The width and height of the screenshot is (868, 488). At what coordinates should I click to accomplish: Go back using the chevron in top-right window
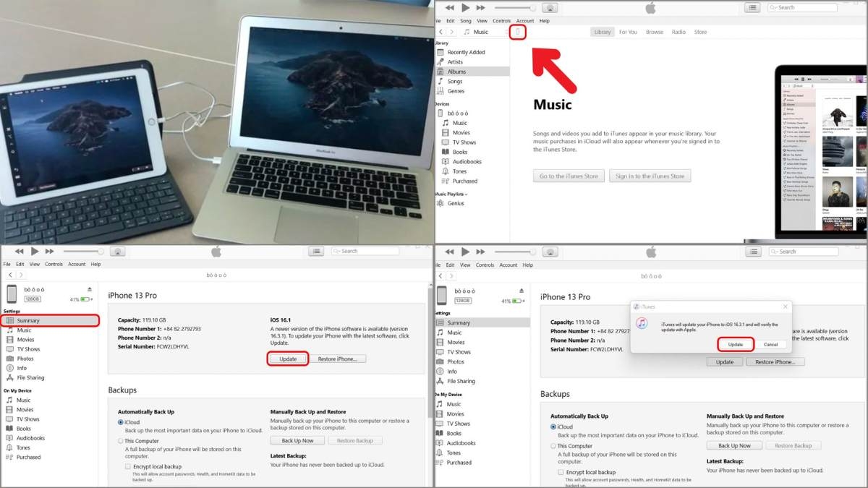point(441,32)
